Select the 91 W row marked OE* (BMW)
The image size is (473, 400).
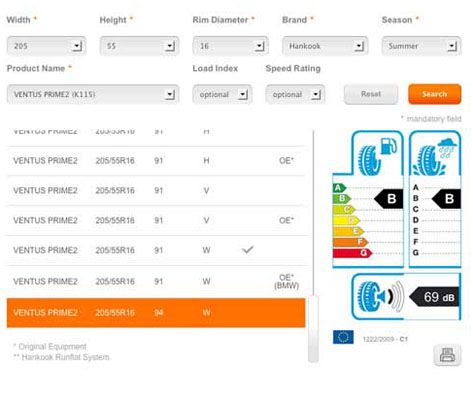[156, 281]
